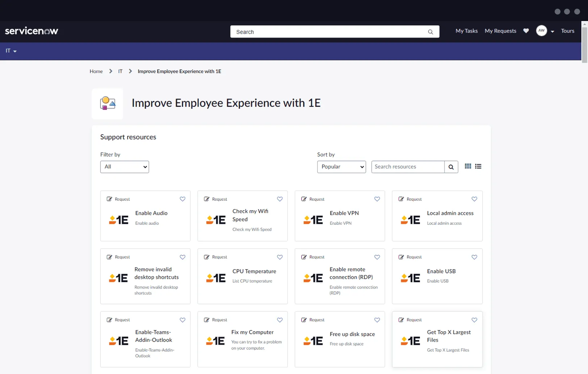Click the 1E logo on the Enable Audio card
This screenshot has height=374, width=588.
coord(118,219)
